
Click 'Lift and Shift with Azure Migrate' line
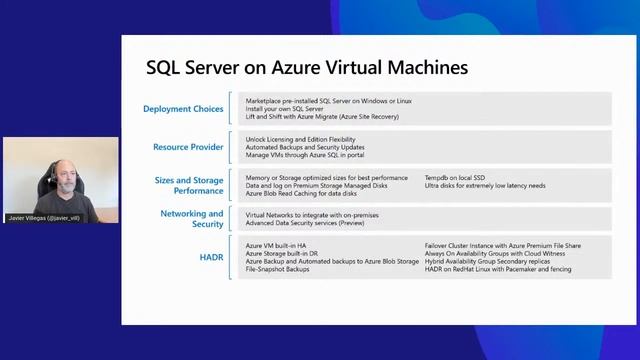[322, 117]
